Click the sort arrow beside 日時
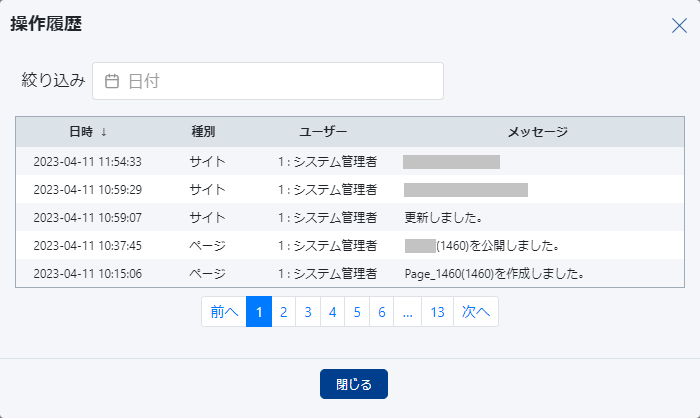The image size is (700, 418). point(103,132)
